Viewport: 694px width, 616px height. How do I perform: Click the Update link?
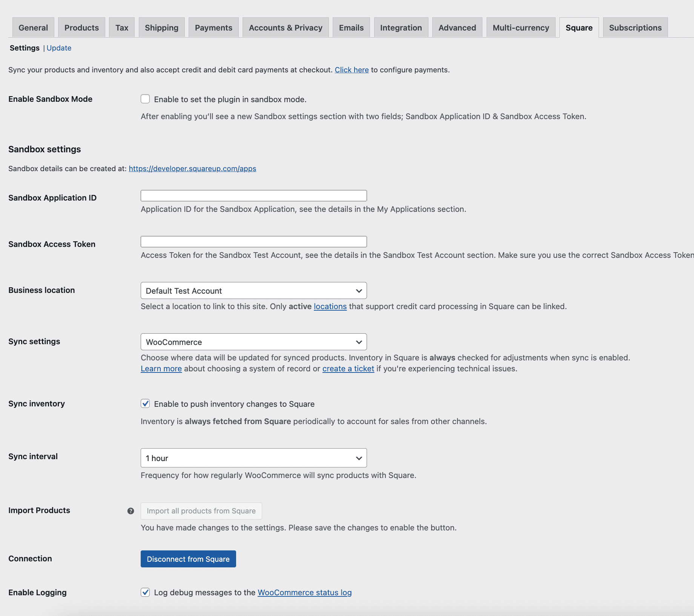pos(59,48)
